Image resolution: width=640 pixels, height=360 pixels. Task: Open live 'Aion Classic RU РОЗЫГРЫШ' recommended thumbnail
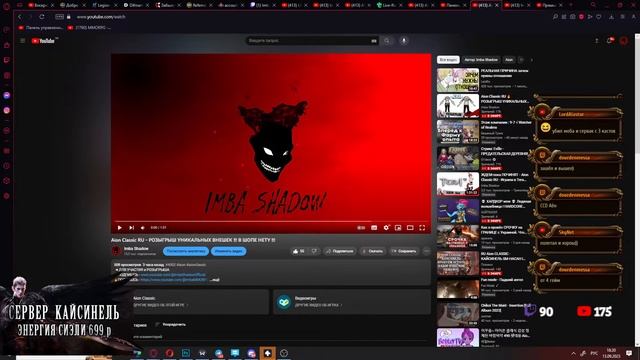coord(458,106)
